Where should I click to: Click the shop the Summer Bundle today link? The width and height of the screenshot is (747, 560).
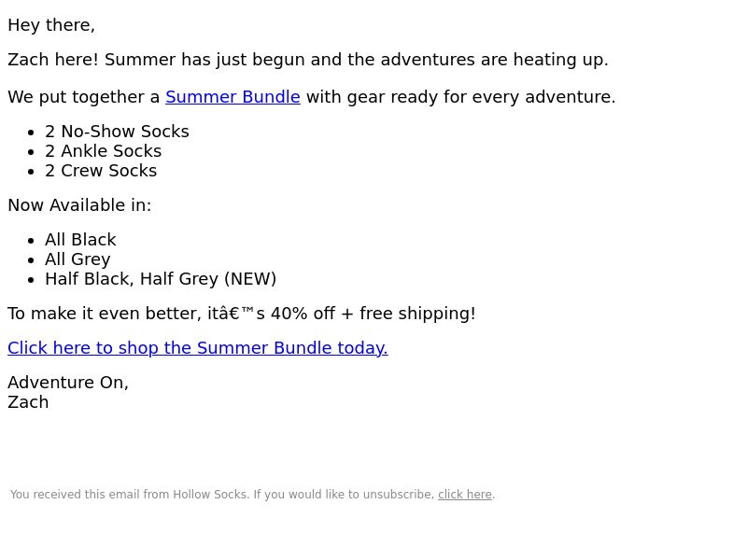coord(198,348)
